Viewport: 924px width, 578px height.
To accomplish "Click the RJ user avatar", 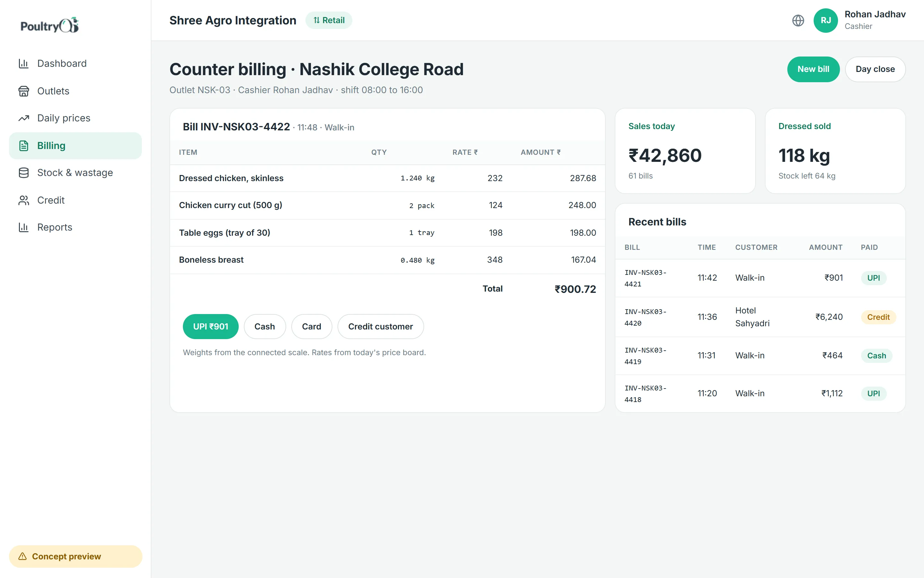I will click(826, 20).
